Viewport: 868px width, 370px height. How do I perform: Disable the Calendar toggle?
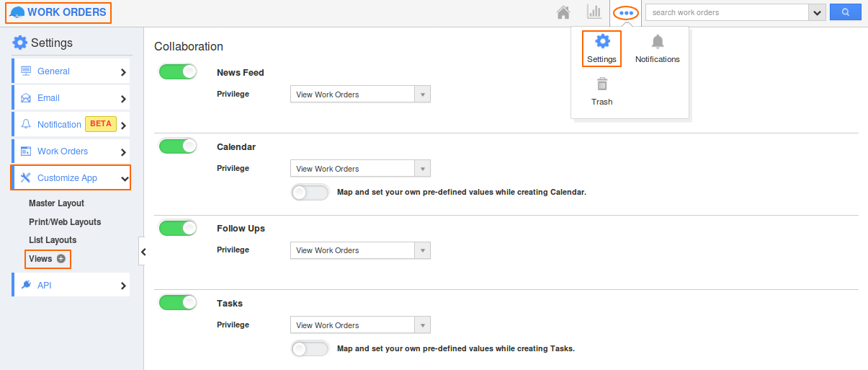point(178,146)
